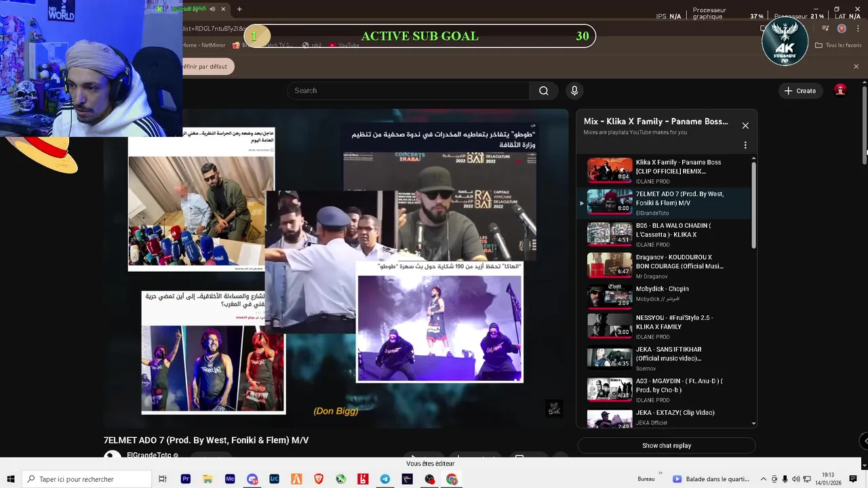
Task: Launch Premiere Pro from the taskbar
Action: pyautogui.click(x=186, y=479)
